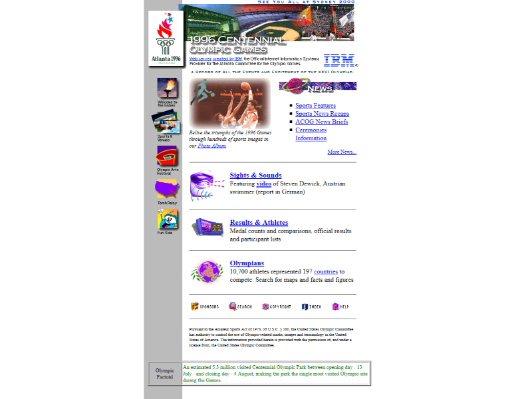The height and width of the screenshot is (399, 532).
Task: Open the Welcome to the Games torch icon
Action: click(167, 88)
